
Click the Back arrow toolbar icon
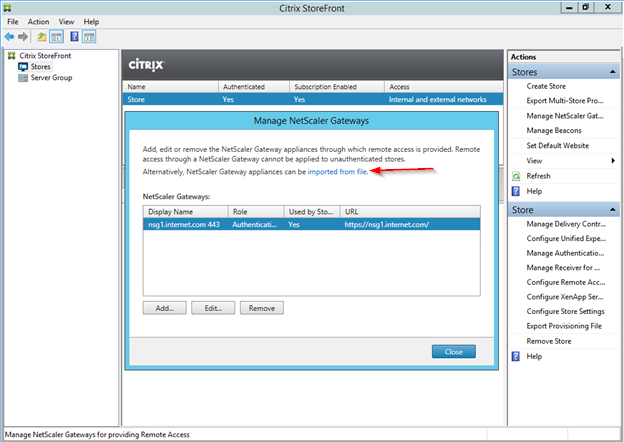click(11, 36)
